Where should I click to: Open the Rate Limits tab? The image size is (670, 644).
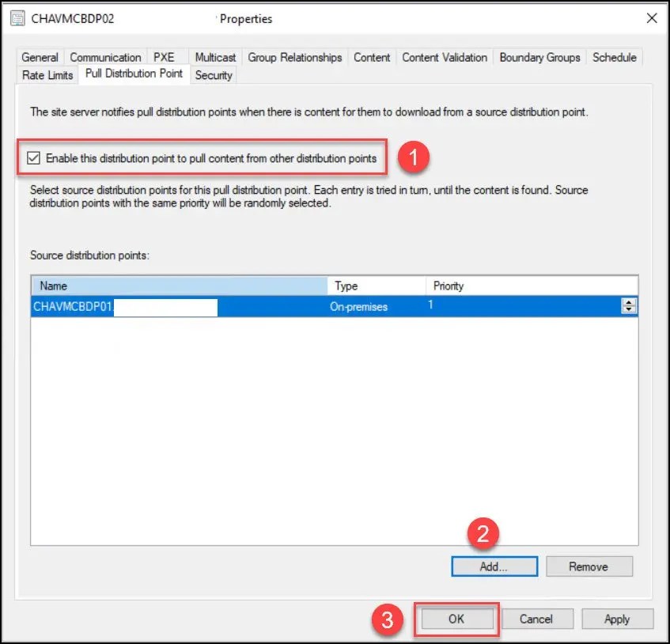coord(46,75)
